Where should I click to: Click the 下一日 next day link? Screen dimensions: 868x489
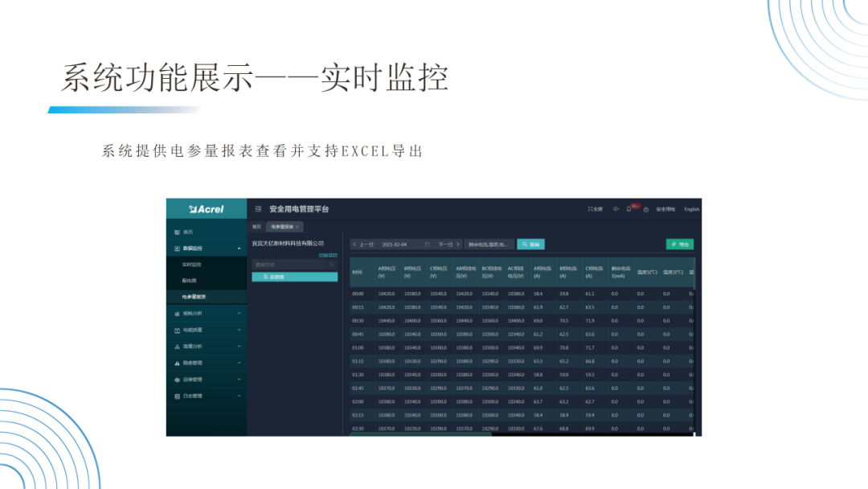click(x=444, y=243)
